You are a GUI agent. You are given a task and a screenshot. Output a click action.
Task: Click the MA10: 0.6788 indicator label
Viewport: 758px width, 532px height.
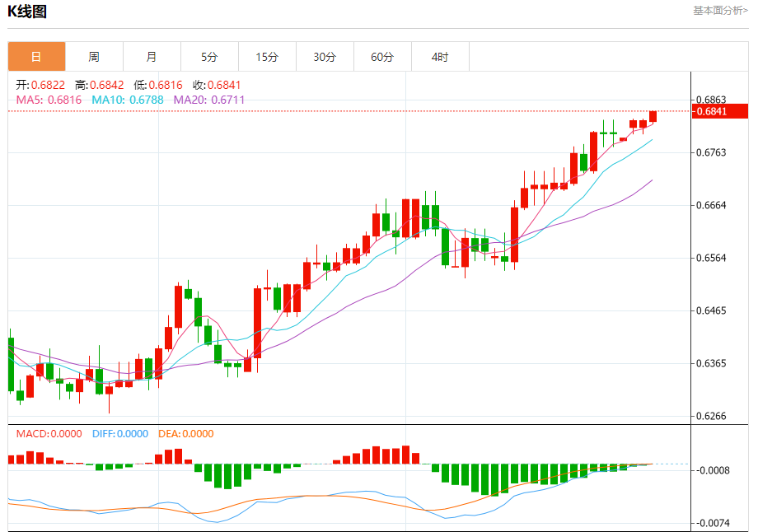click(x=128, y=100)
